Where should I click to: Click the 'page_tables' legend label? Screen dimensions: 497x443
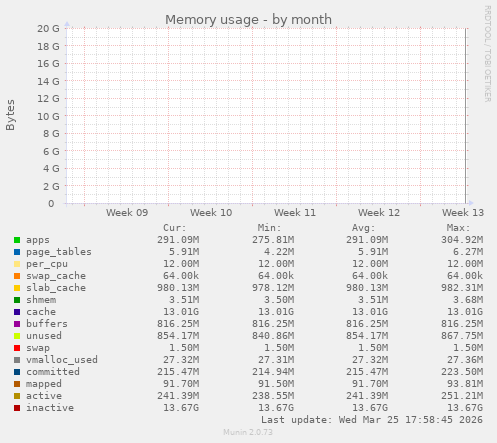[59, 252]
